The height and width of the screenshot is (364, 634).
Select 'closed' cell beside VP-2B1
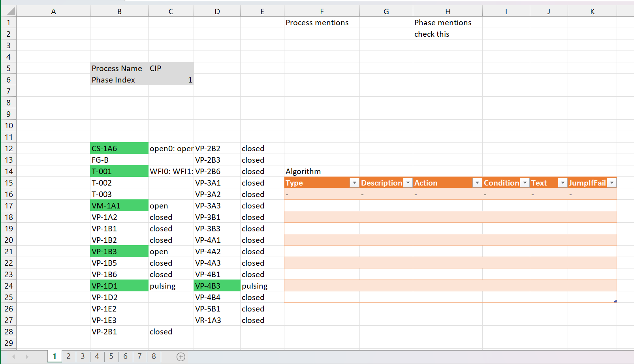point(171,332)
